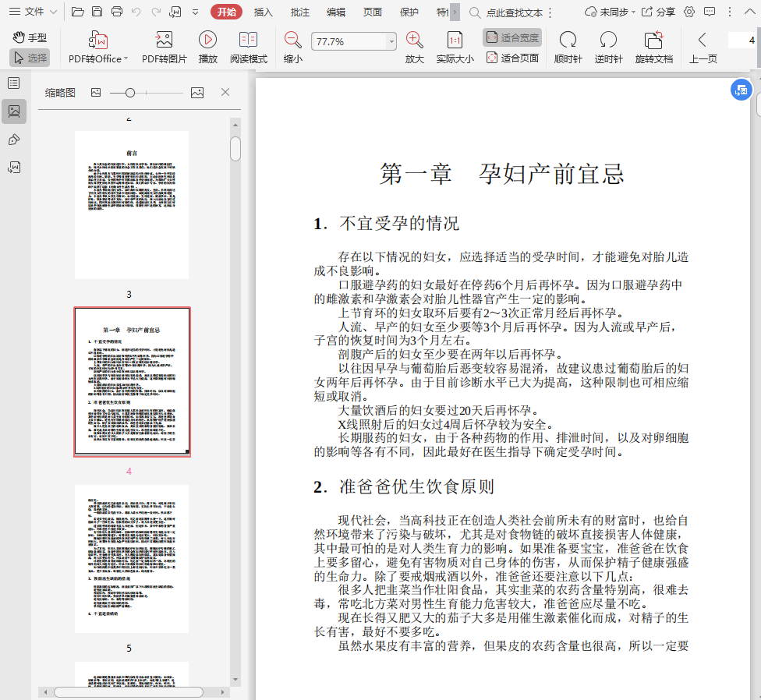Enter 阅读模式 reading mode

(249, 47)
